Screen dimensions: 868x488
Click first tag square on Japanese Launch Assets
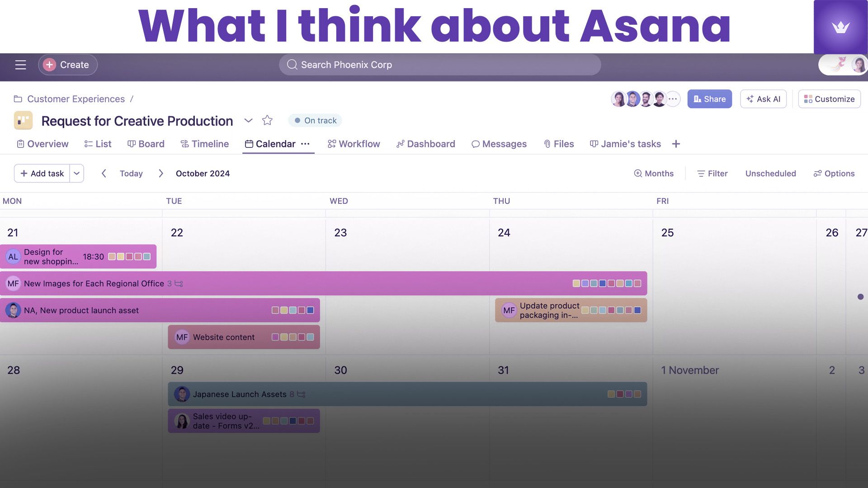(611, 394)
